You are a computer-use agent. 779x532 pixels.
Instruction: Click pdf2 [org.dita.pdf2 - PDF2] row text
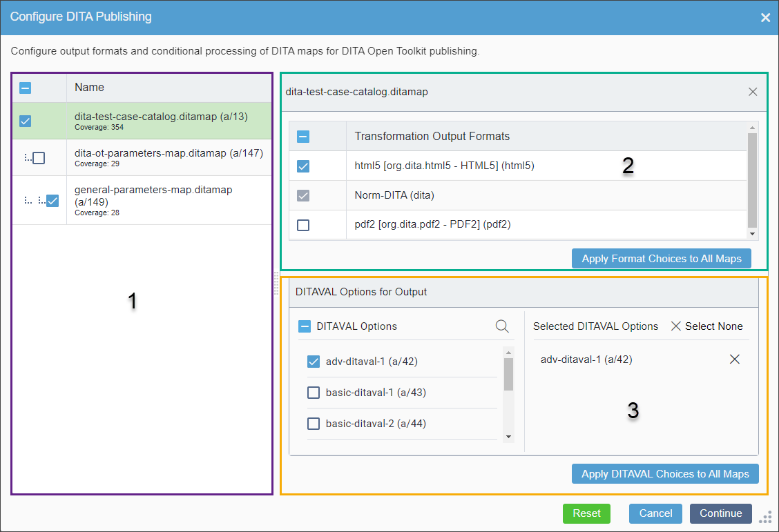point(432,224)
